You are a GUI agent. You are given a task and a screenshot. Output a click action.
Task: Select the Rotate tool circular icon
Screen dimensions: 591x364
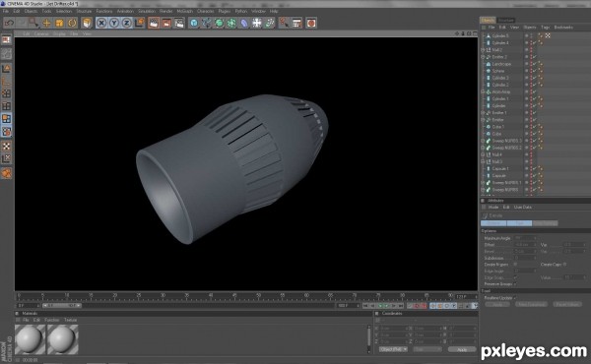[72, 23]
